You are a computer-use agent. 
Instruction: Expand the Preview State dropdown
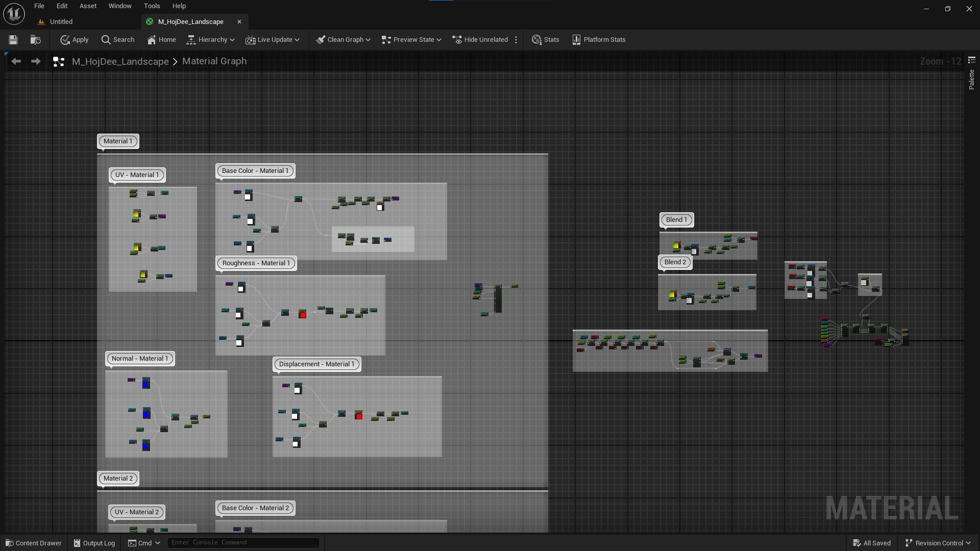pyautogui.click(x=439, y=40)
